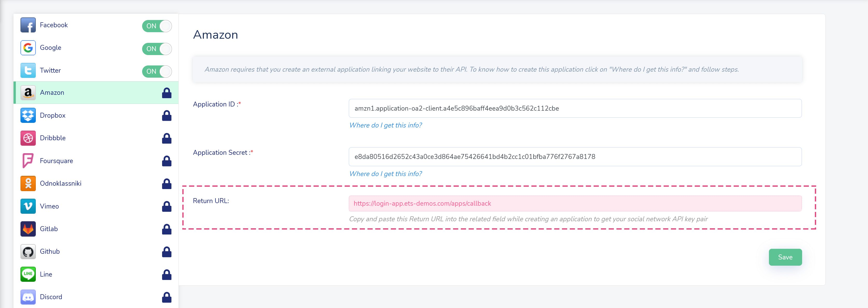868x308 pixels.
Task: Select Dropbox in the network list
Action: click(x=96, y=115)
